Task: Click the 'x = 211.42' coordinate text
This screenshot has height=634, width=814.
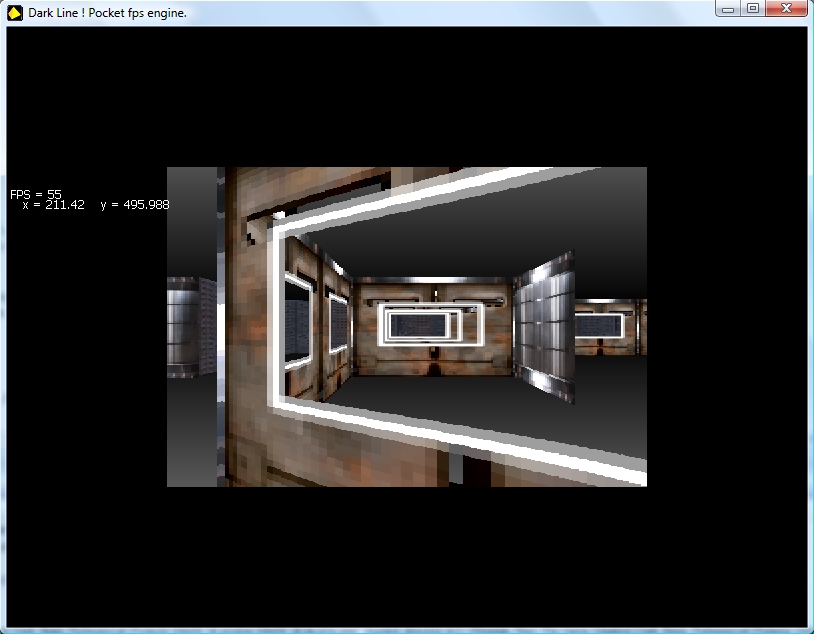Action: (53, 205)
